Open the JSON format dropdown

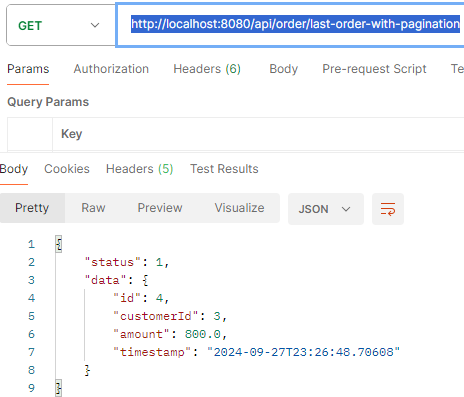(326, 209)
